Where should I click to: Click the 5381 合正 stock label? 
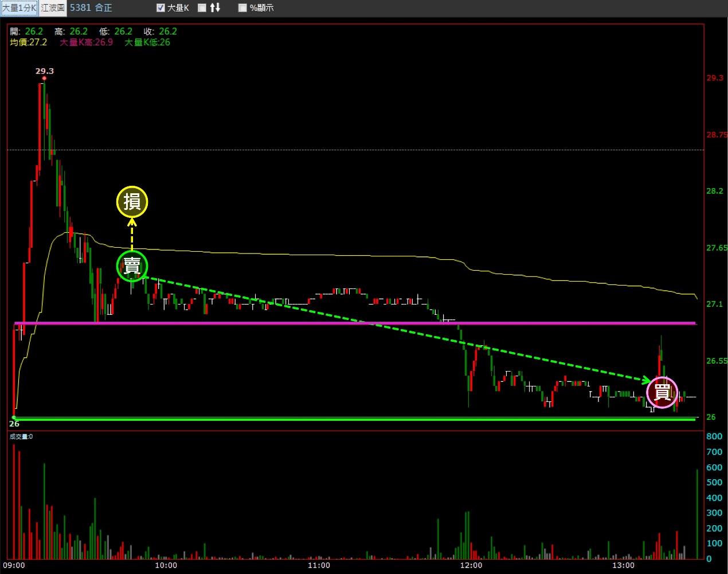tap(91, 8)
